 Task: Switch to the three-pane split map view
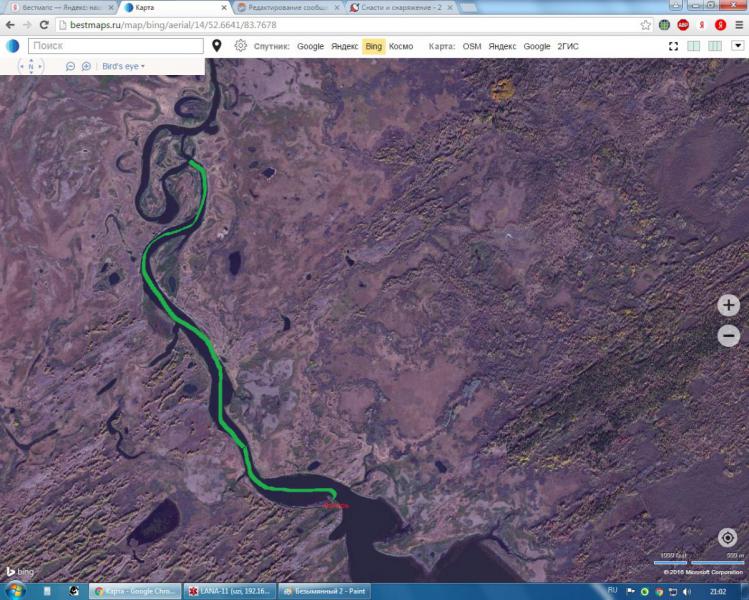(715, 46)
